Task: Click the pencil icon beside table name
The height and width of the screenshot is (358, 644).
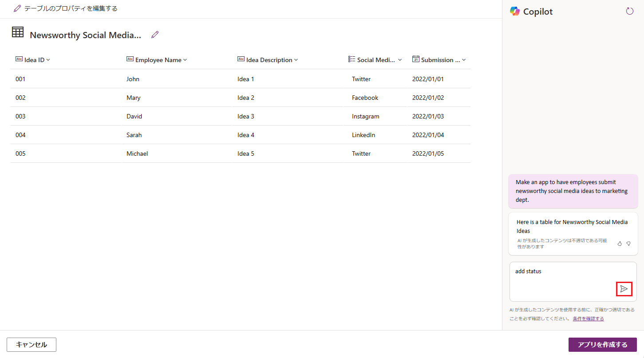Action: [155, 35]
